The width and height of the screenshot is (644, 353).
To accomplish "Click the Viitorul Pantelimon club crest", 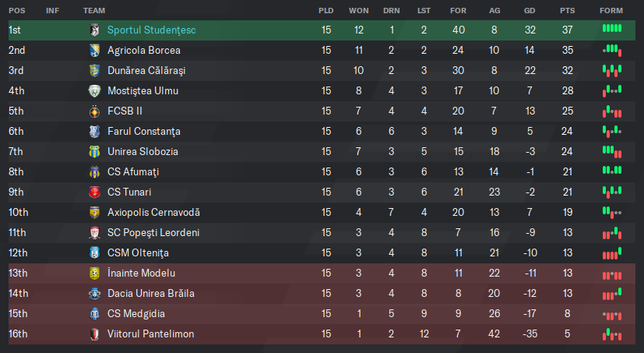I will pos(94,334).
